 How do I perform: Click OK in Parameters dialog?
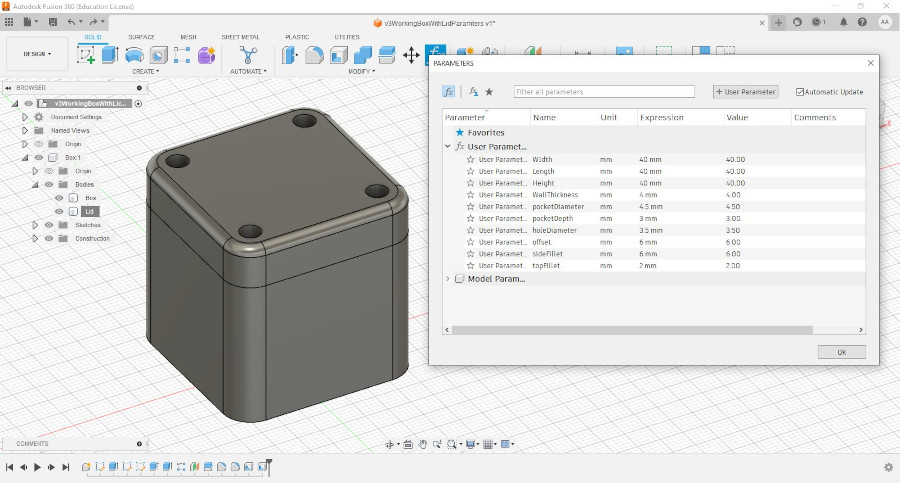pos(841,352)
